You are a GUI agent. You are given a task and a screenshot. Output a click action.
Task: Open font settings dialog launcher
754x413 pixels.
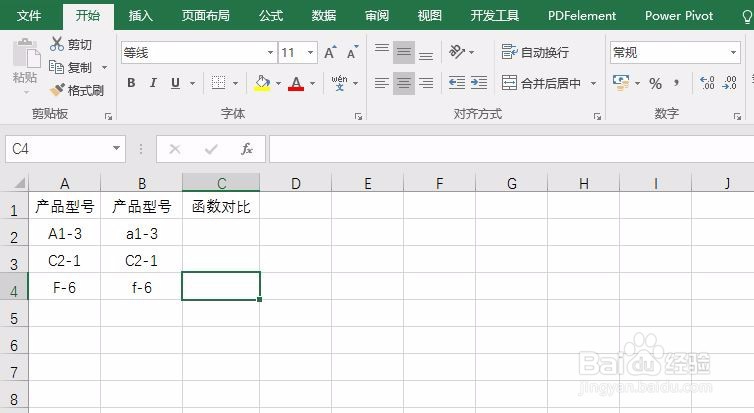coord(358,116)
